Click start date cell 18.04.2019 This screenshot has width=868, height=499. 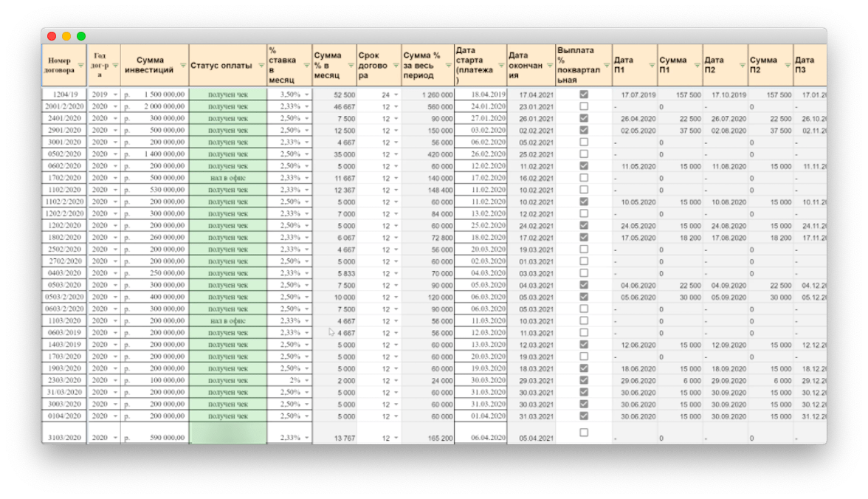[x=480, y=94]
